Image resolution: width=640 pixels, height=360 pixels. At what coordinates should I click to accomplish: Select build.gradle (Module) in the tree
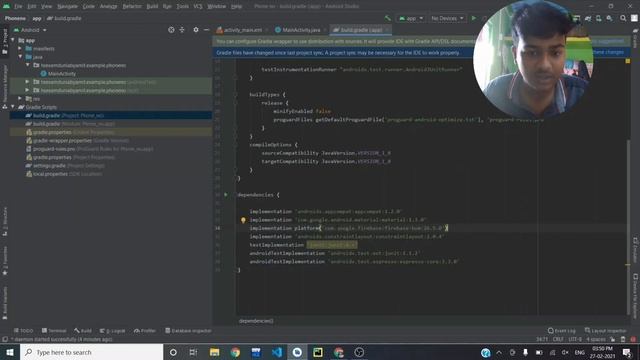click(x=70, y=124)
